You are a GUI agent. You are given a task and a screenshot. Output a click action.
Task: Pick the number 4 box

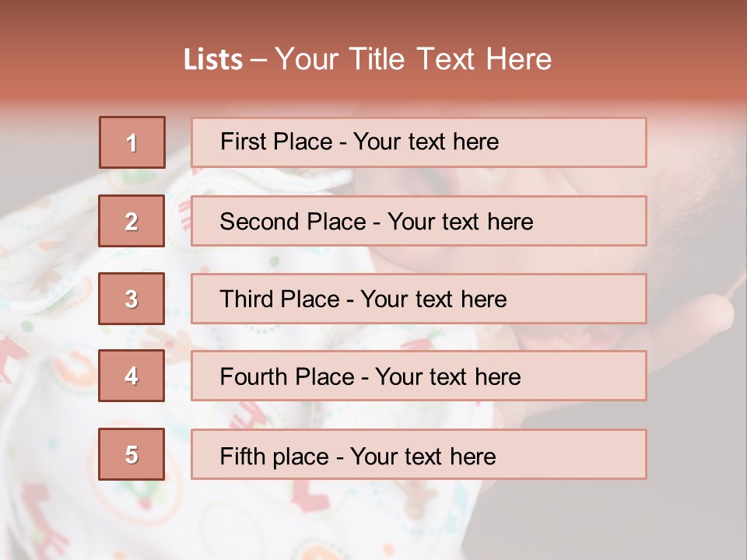(x=132, y=376)
